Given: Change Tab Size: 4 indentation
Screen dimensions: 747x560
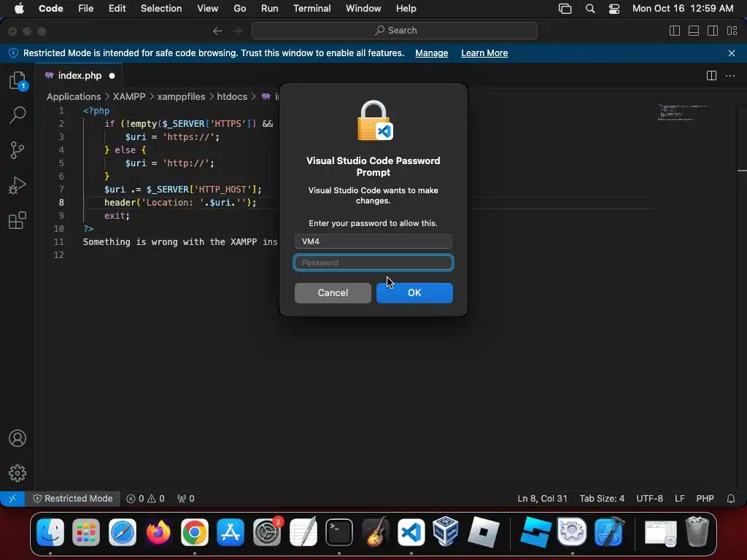Looking at the screenshot, I should tap(602, 499).
